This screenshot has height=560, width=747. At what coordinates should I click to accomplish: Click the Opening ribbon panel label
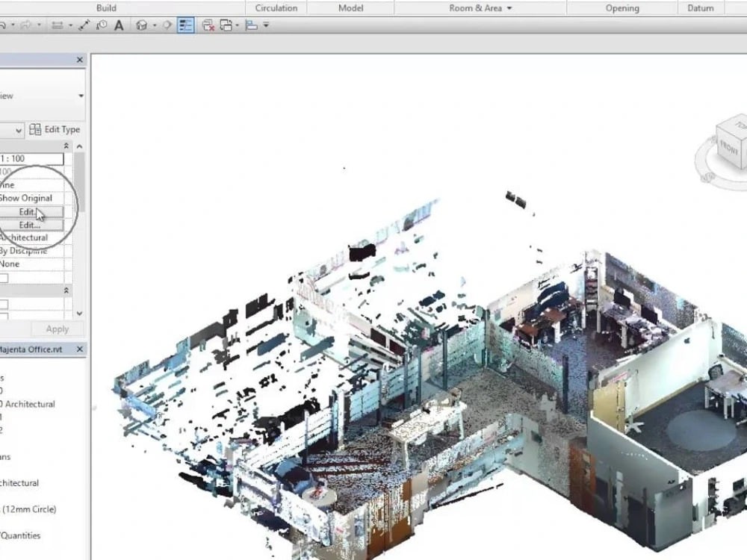pos(622,8)
